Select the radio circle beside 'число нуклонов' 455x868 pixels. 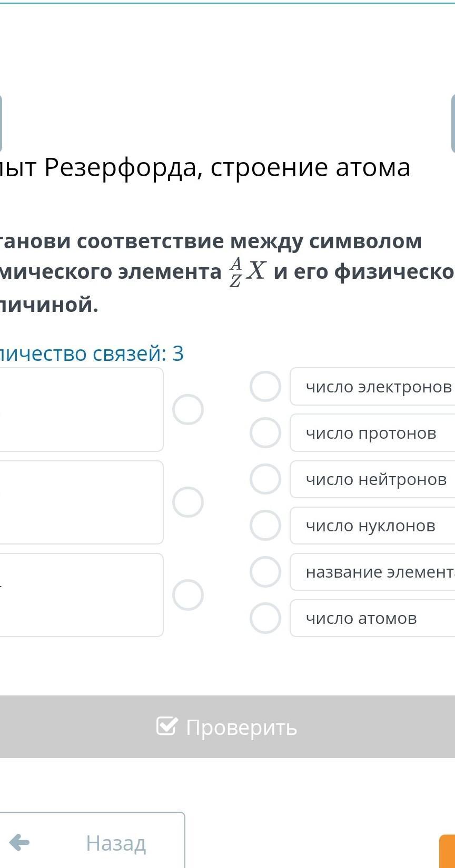(x=265, y=526)
